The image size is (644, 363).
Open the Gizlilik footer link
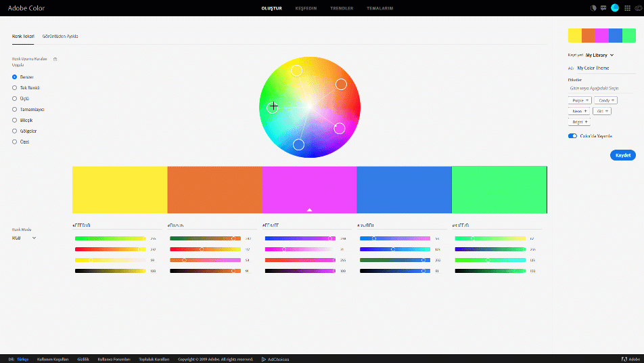tap(83, 360)
